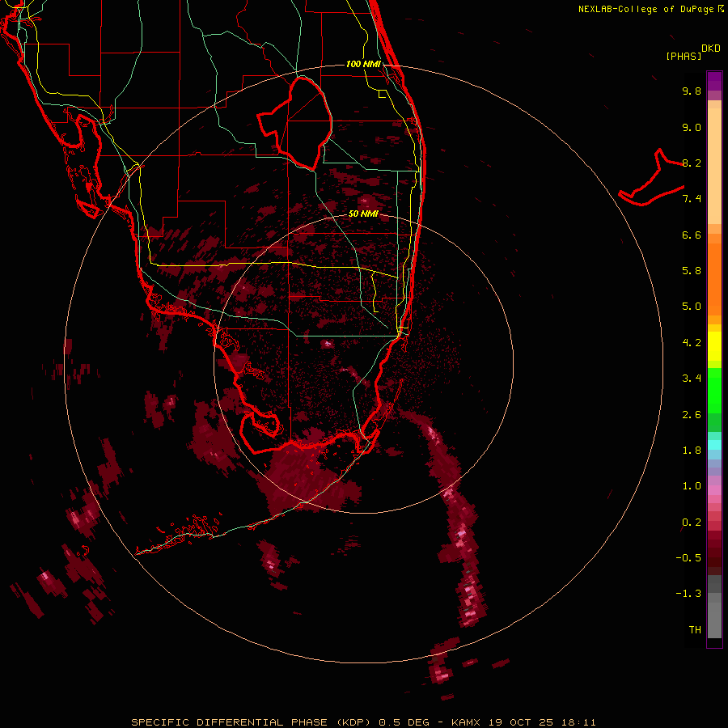728x728 pixels.
Task: Select the 4.2 scale label
Action: (x=692, y=343)
